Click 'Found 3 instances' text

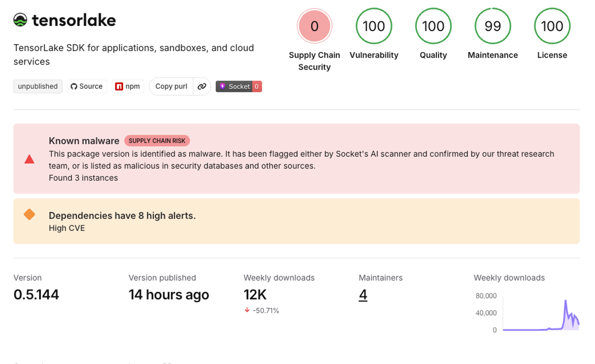pyautogui.click(x=83, y=178)
